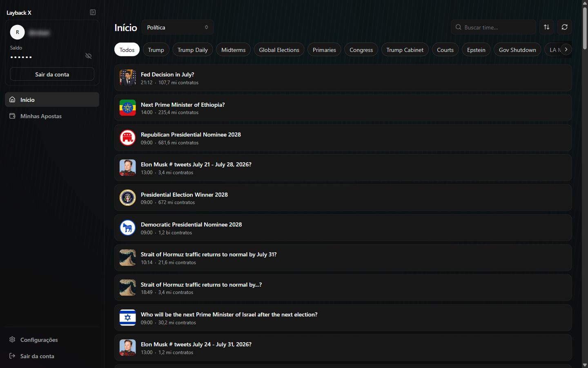Image resolution: width=588 pixels, height=368 pixels.
Task: Open Democratic Presidential Nominee 2028 market
Action: coord(343,228)
